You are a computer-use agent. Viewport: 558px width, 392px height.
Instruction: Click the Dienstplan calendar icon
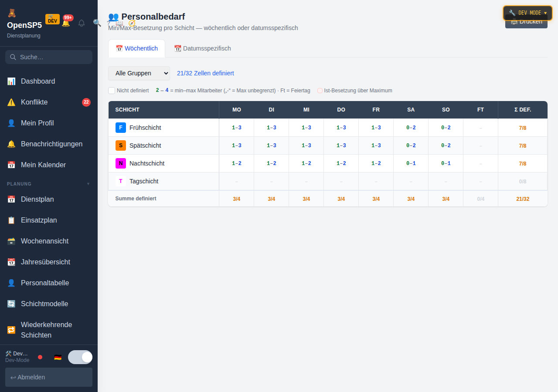11,199
